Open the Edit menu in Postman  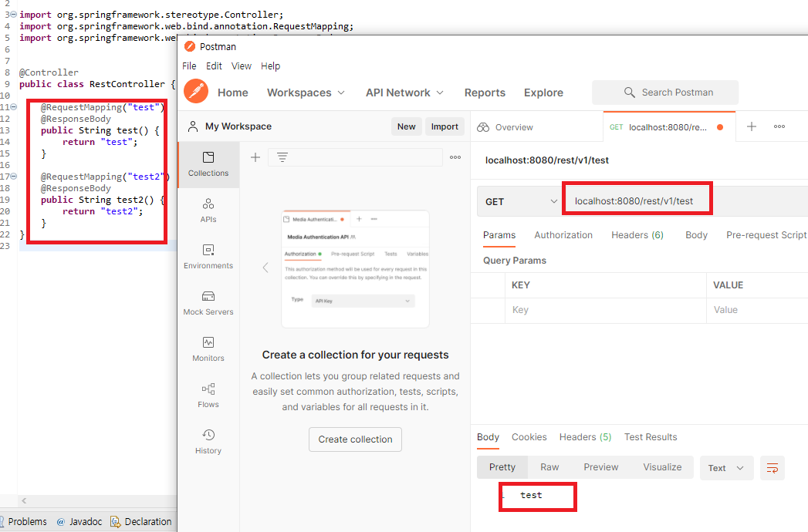pyautogui.click(x=214, y=66)
